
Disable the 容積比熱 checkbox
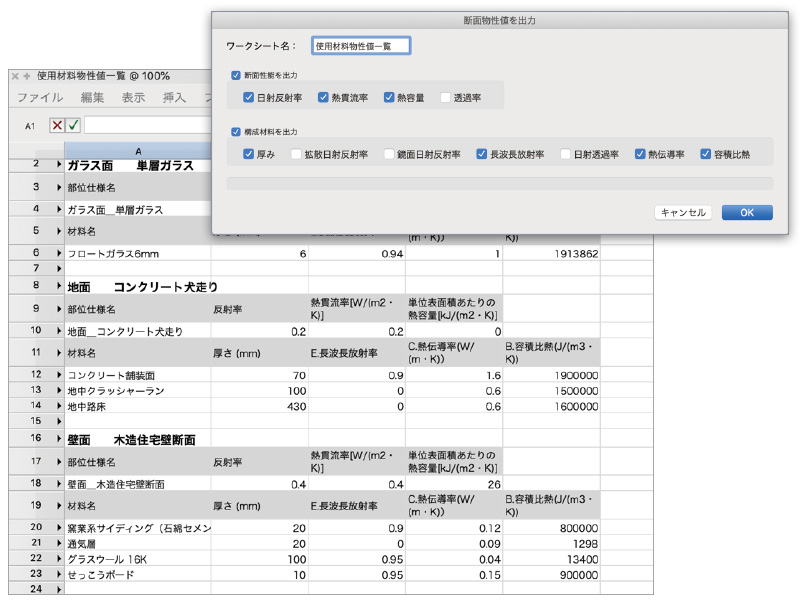706,154
